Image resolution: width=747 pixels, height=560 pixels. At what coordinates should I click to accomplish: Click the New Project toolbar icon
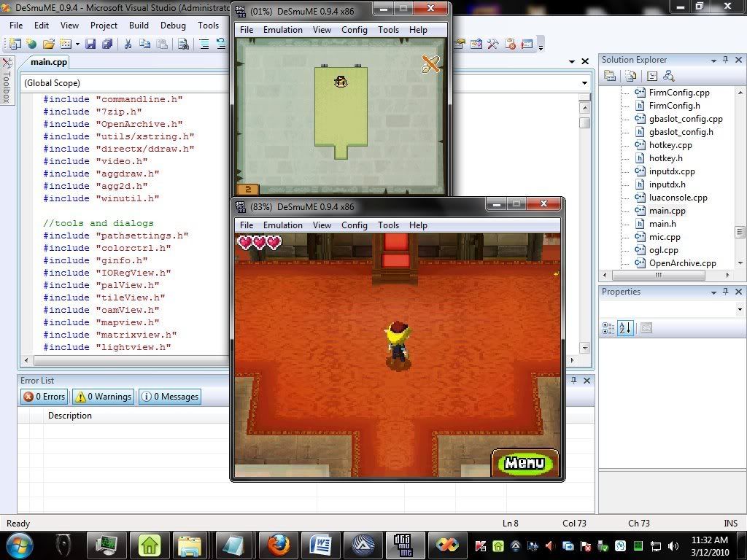click(x=15, y=44)
